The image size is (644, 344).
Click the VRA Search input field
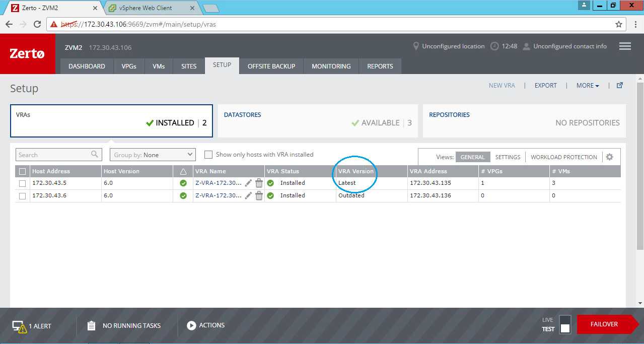click(x=54, y=155)
